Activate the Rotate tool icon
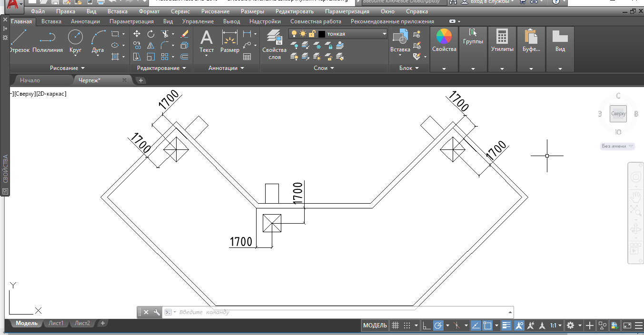 click(151, 34)
